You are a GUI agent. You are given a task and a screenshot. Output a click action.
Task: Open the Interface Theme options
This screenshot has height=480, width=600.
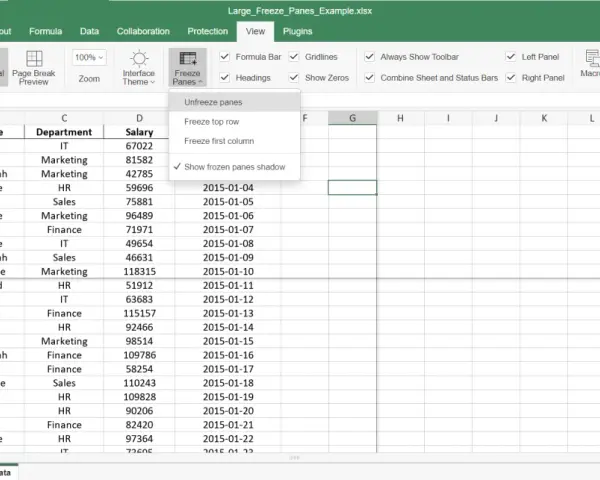[x=139, y=67]
